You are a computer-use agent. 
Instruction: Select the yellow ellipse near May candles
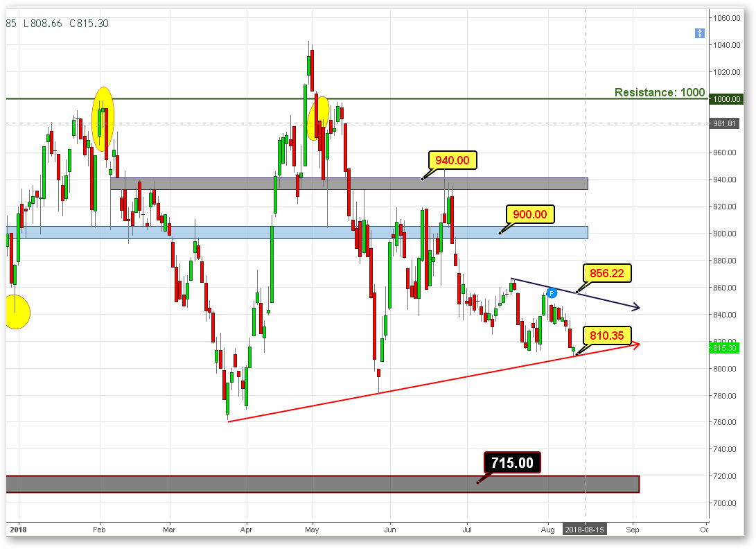pos(318,119)
